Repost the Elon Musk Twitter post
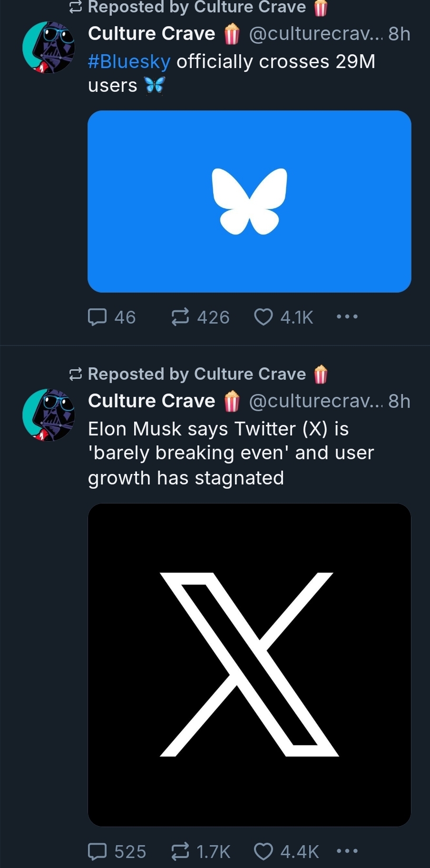Viewport: 430px width, 868px height. tap(180, 851)
